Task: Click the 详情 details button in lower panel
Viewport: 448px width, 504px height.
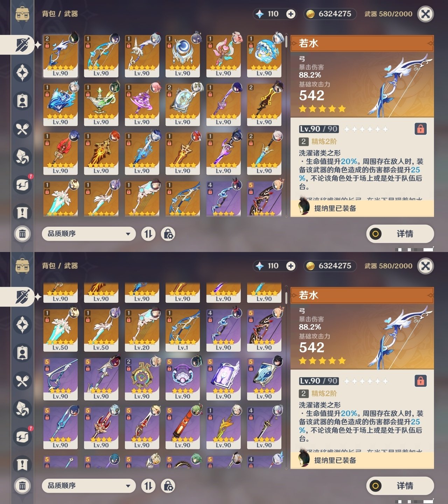Action: [x=400, y=486]
